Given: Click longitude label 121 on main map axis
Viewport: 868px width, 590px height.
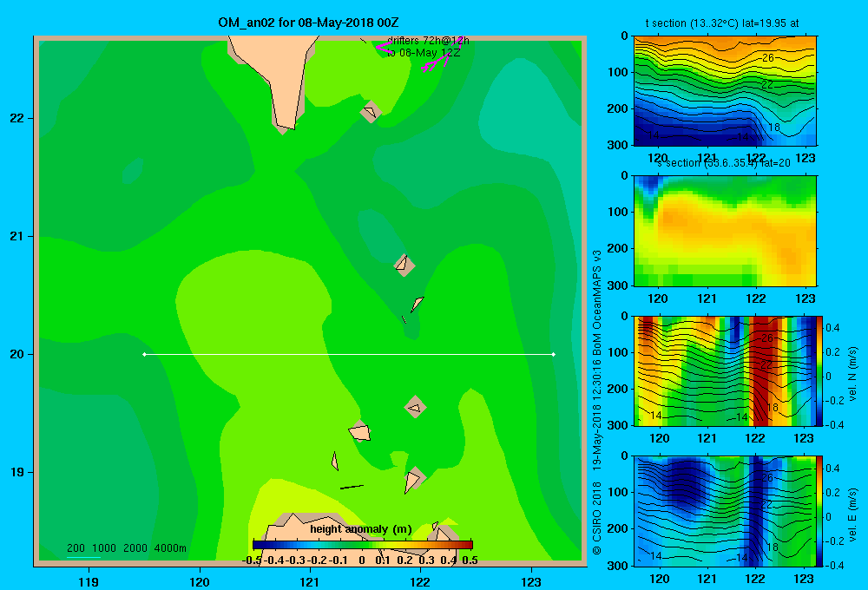Looking at the screenshot, I should 310,581.
